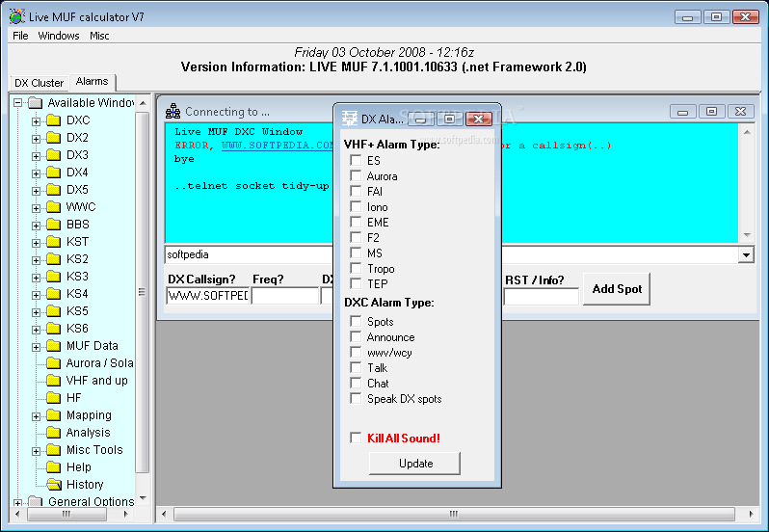Select the DX3 folder icon

53,155
